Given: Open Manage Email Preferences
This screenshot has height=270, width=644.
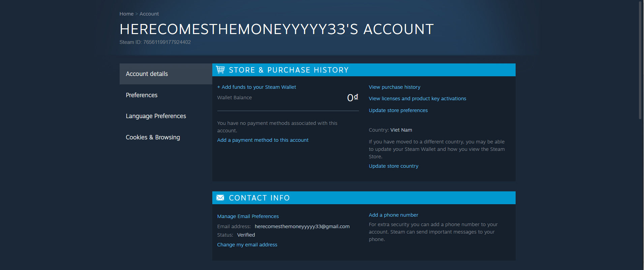Looking at the screenshot, I should [x=248, y=216].
